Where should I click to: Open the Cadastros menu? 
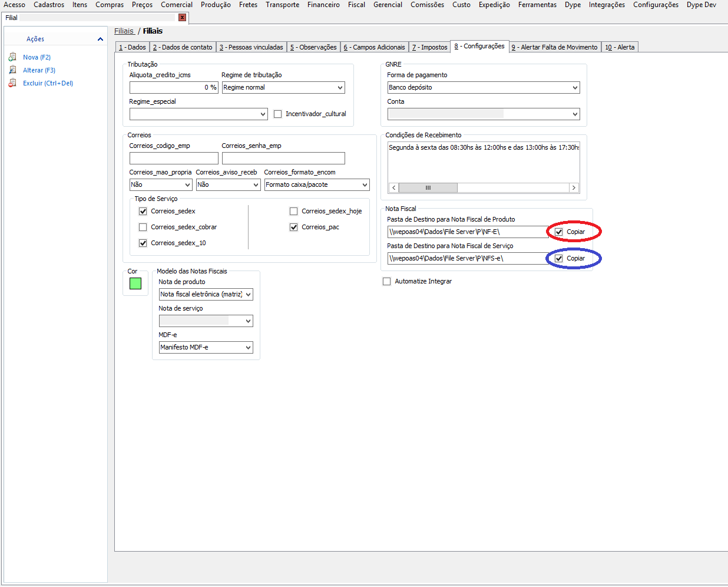pos(49,5)
